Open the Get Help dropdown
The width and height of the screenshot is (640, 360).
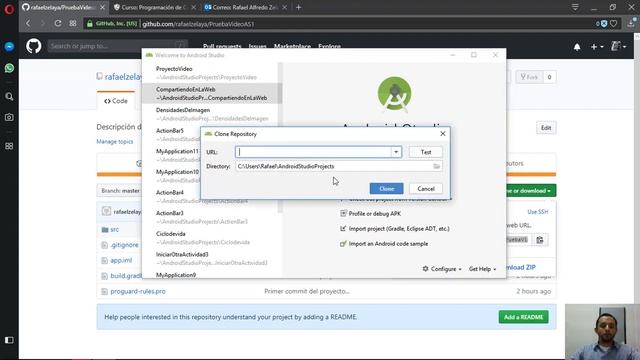click(x=482, y=269)
